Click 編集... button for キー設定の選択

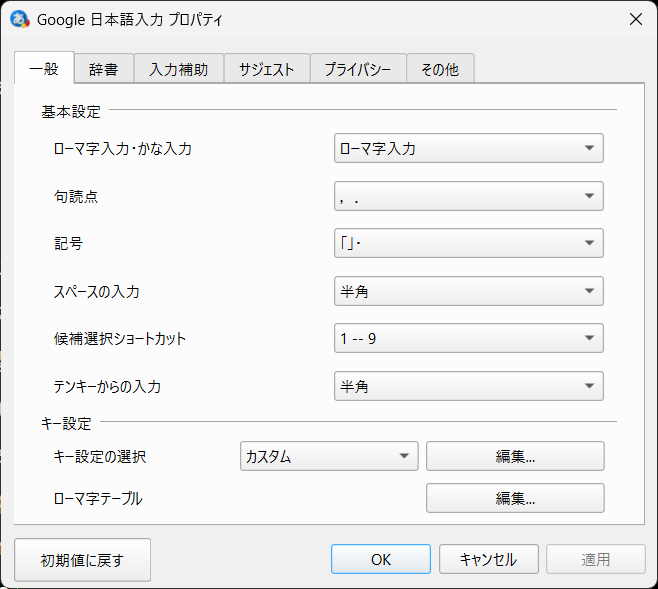(x=515, y=456)
